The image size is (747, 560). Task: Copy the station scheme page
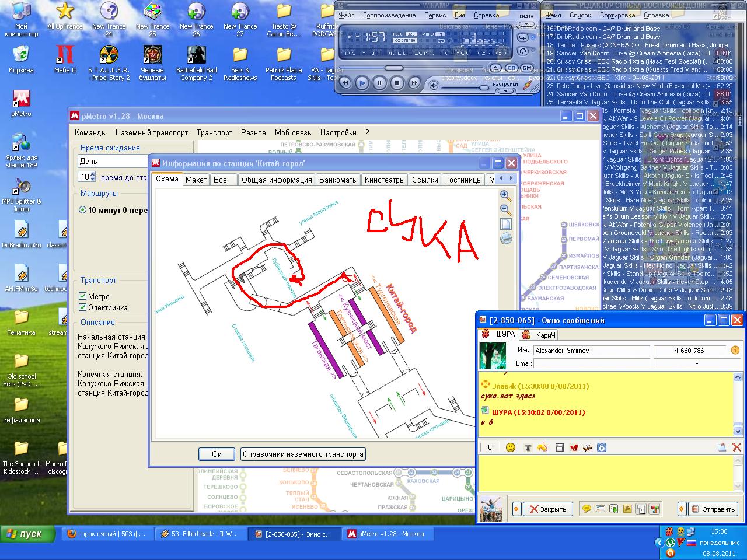click(506, 224)
